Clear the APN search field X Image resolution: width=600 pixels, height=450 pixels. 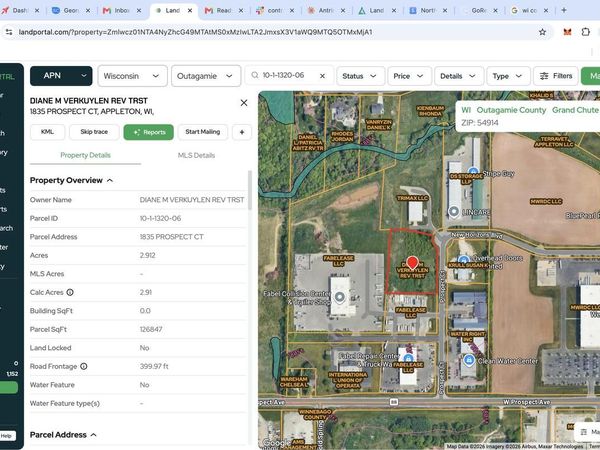pyautogui.click(x=322, y=76)
